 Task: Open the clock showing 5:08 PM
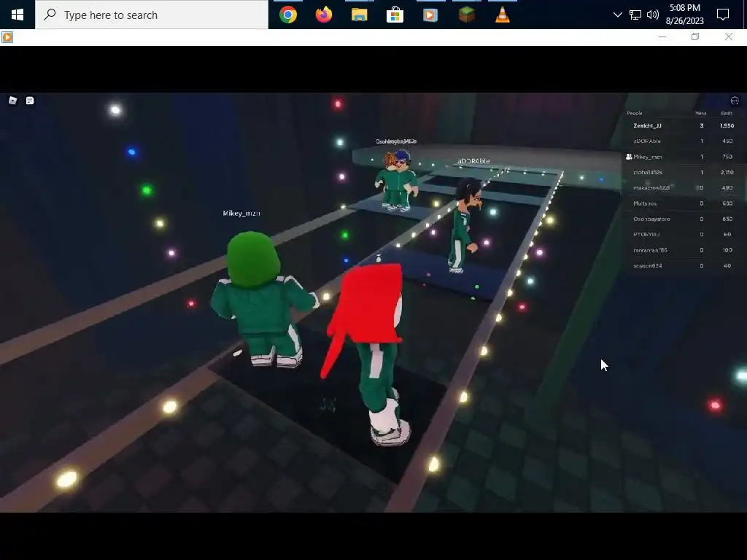point(684,15)
